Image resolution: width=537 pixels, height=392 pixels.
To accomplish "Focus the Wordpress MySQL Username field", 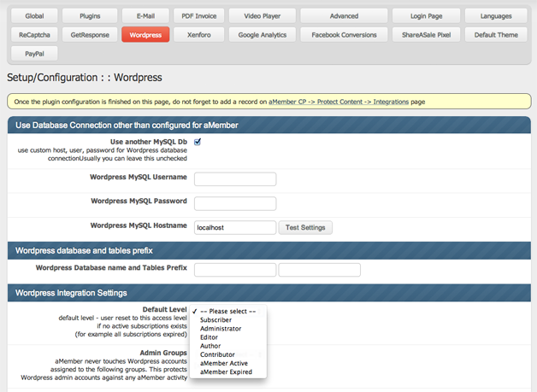I will 235,179.
